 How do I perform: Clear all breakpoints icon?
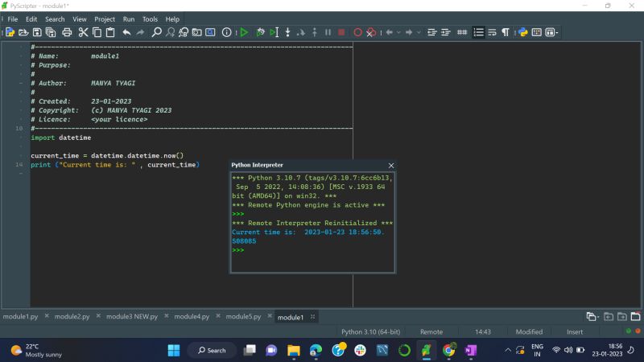(x=371, y=32)
